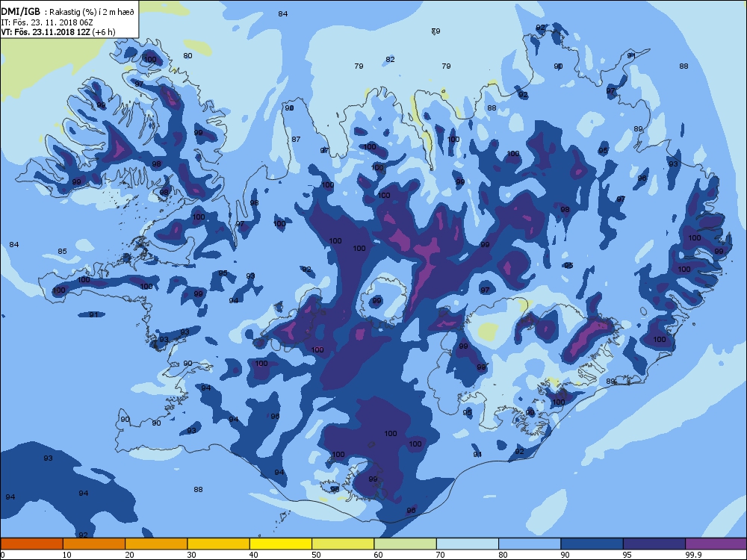
Task: Click the '82' humidity value on the map
Action: 390,60
